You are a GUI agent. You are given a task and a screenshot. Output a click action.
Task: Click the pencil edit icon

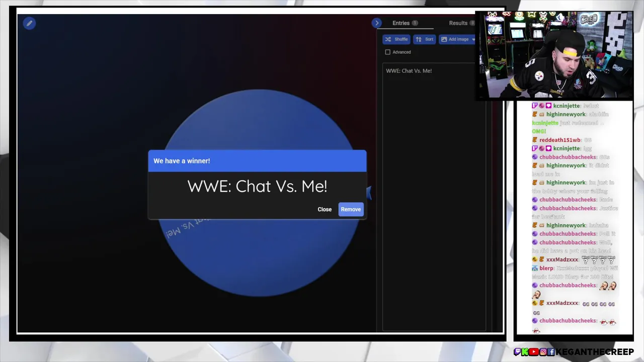pos(29,23)
